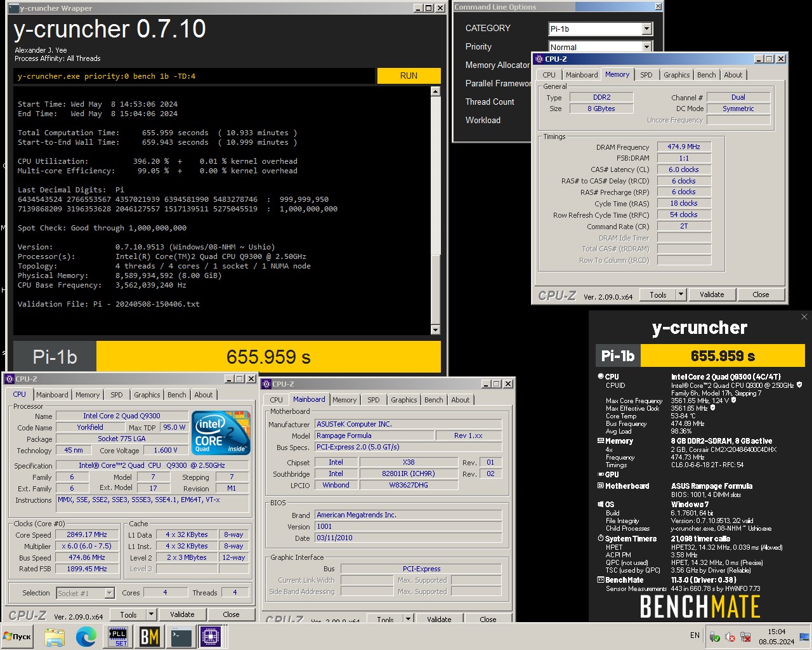Click the Socket 775 LGA package field
The image size is (812, 650).
pyautogui.click(x=122, y=439)
